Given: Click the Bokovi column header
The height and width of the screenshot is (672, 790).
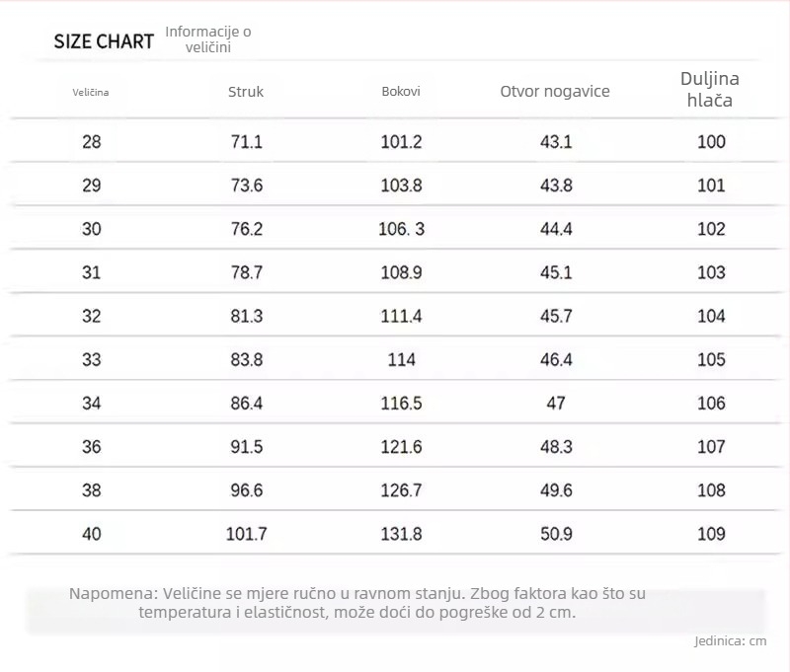Looking at the screenshot, I should 401,91.
